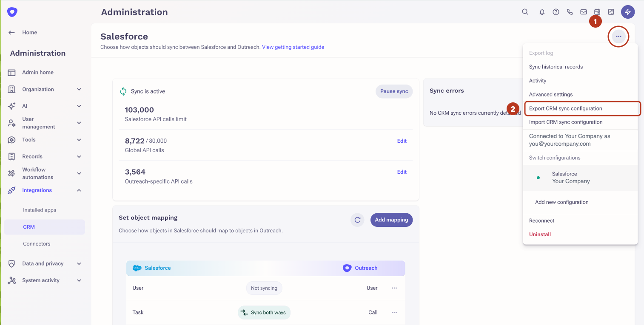Expand the Data and privacy chevron
Image resolution: width=644 pixels, height=325 pixels.
click(79, 263)
